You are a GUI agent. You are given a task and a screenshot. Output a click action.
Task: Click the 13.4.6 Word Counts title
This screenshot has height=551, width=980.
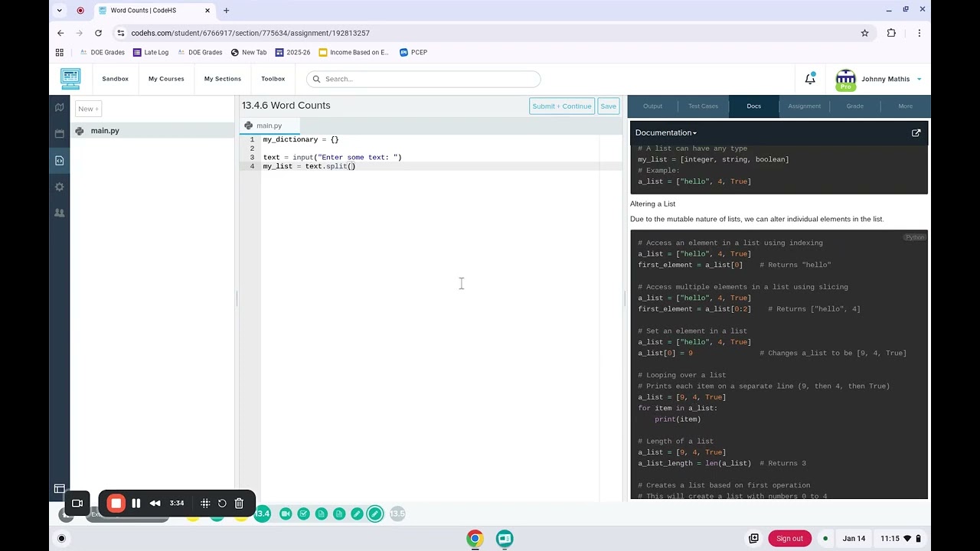pos(286,106)
